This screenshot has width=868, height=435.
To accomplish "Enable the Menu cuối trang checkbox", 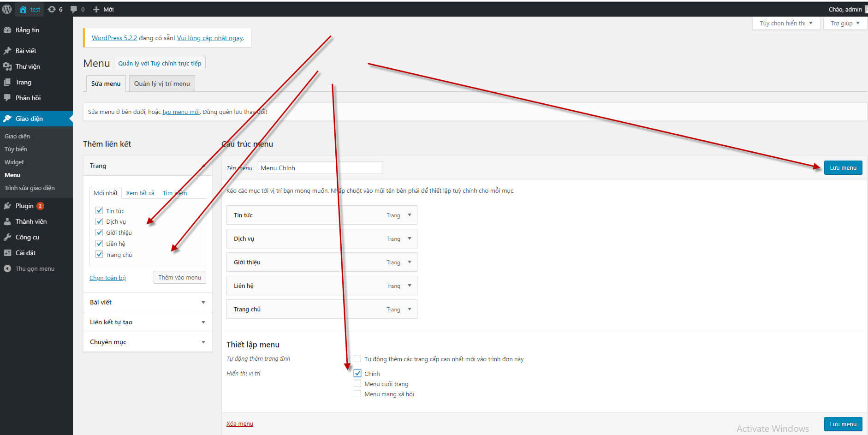I will [x=357, y=383].
